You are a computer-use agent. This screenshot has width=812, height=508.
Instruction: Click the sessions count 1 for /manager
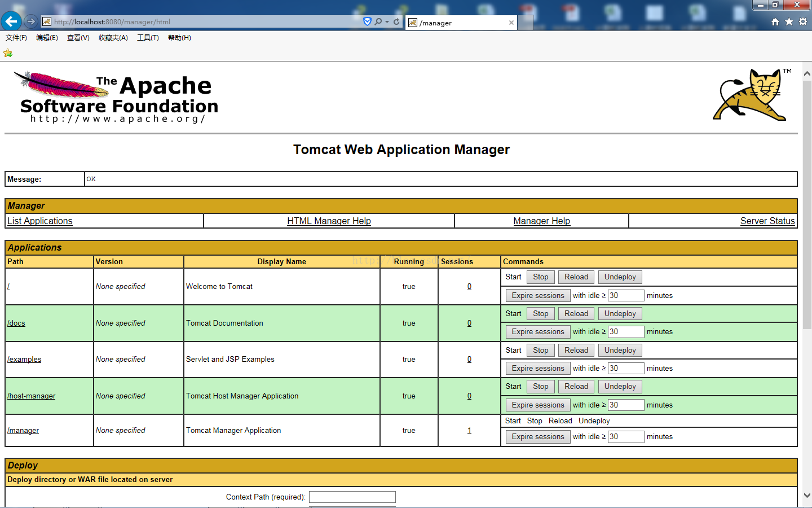click(x=469, y=431)
